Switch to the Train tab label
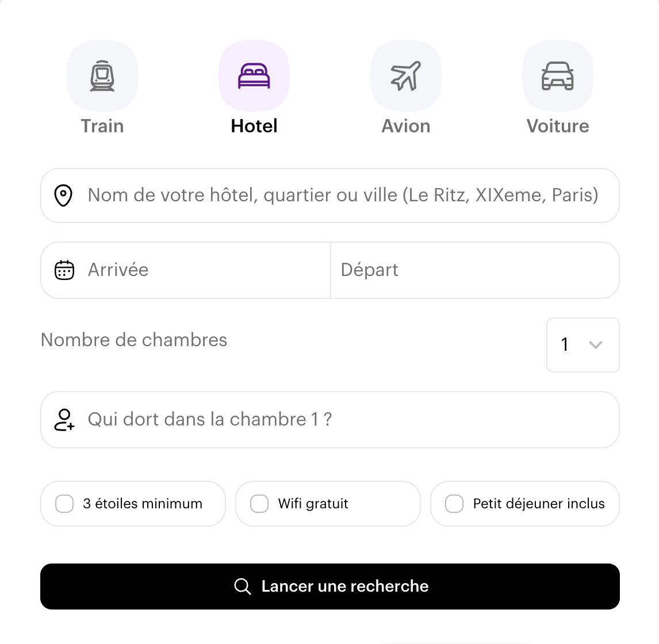This screenshot has height=644, width=659. (x=102, y=126)
